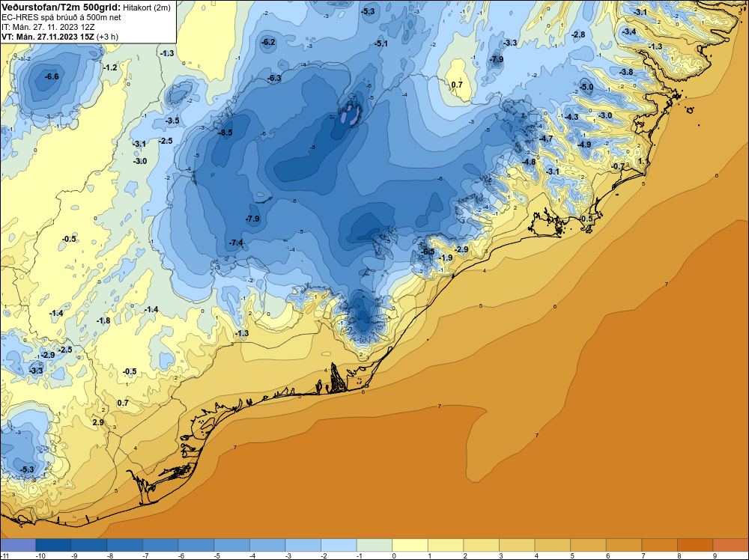This screenshot has width=749, height=560.
Task: Click the -4.3 temperature label
Action: [x=571, y=117]
